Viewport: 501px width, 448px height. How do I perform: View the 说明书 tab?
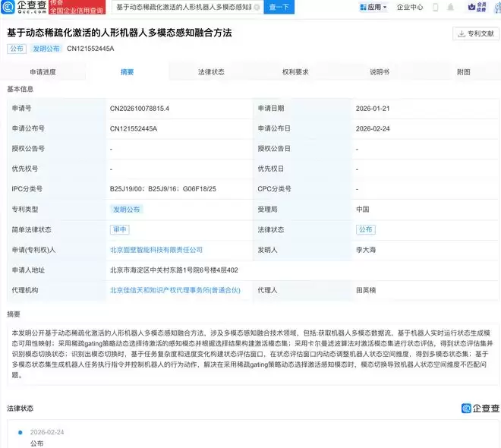[380, 72]
